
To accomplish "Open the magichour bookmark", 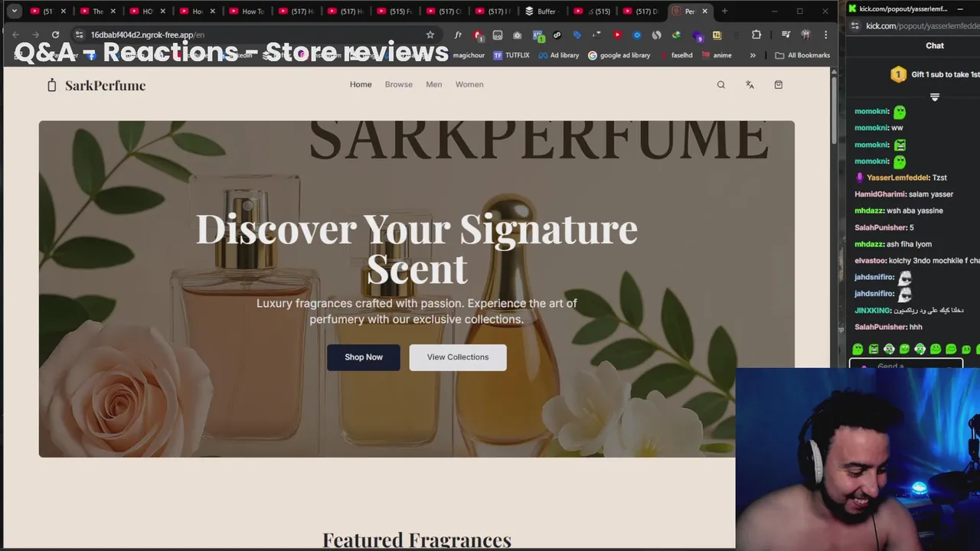I will click(470, 55).
